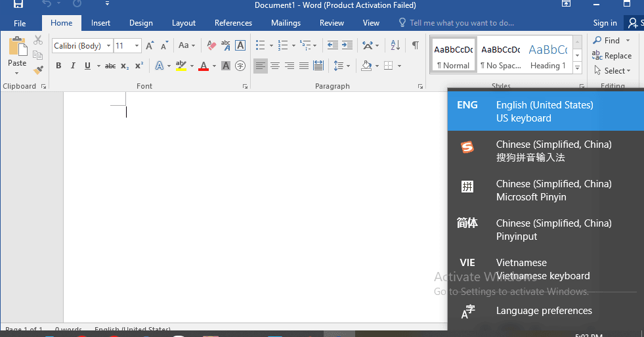Click the Character Border icon

click(x=240, y=45)
